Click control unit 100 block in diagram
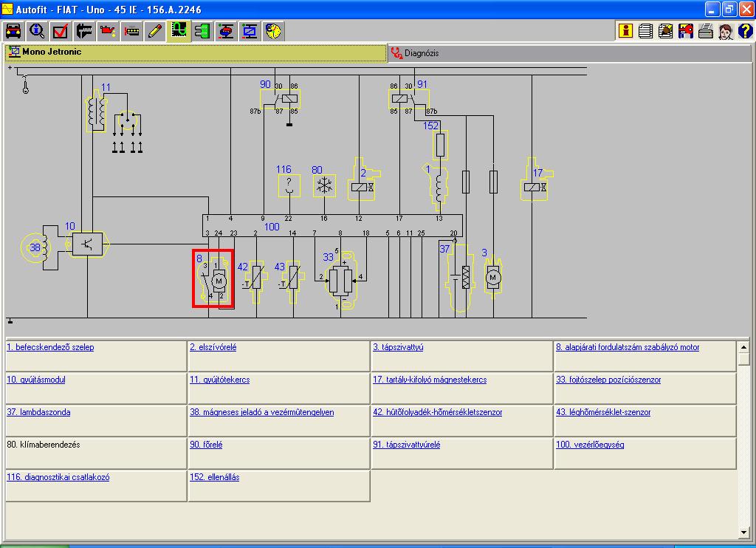756x548 pixels. pyautogui.click(x=332, y=226)
